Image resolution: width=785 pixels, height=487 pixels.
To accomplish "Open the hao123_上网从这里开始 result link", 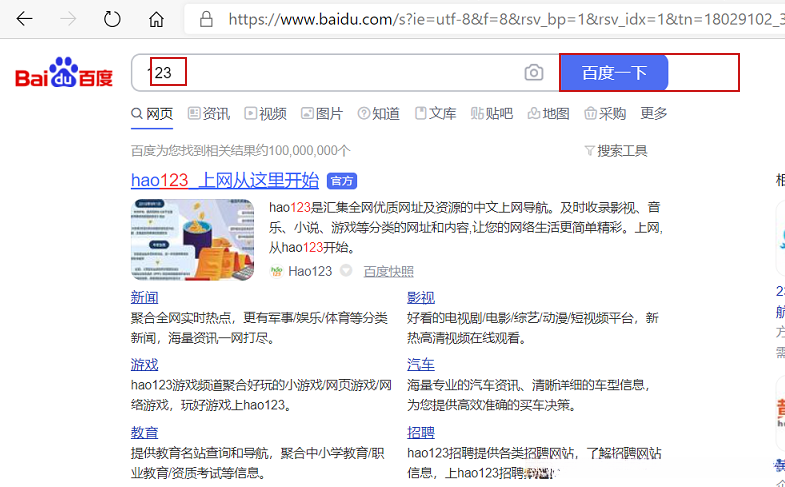I will click(x=225, y=180).
